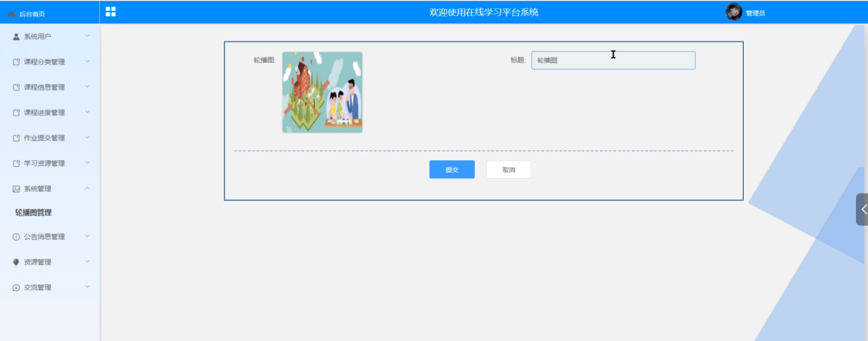Click the icon beside 课程信息管理
This screenshot has width=868, height=341.
point(16,87)
